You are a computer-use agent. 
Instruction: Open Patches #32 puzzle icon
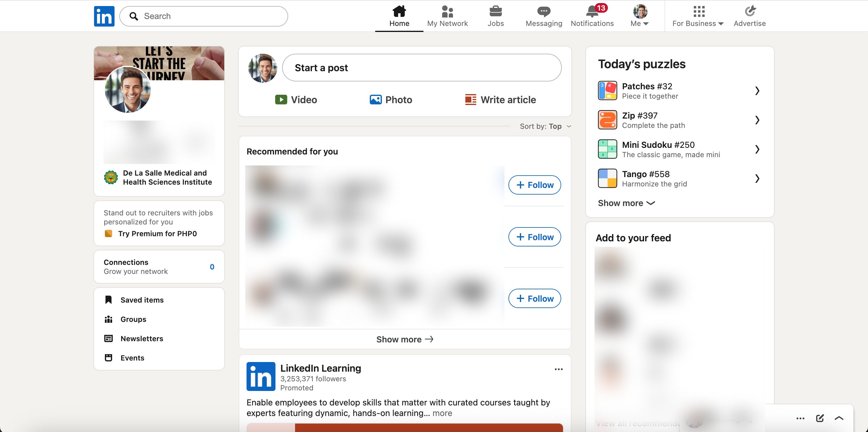point(607,91)
